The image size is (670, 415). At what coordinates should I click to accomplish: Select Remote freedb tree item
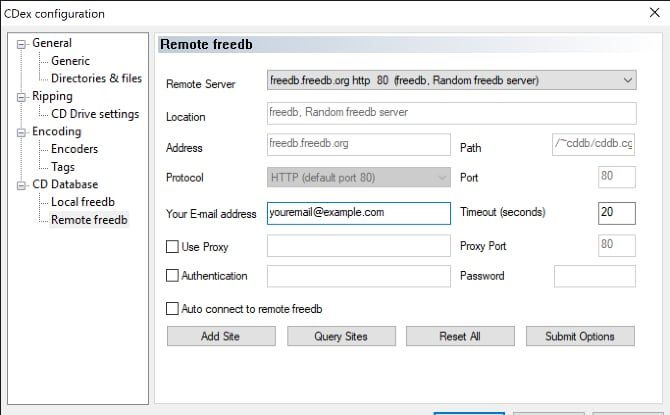89,220
